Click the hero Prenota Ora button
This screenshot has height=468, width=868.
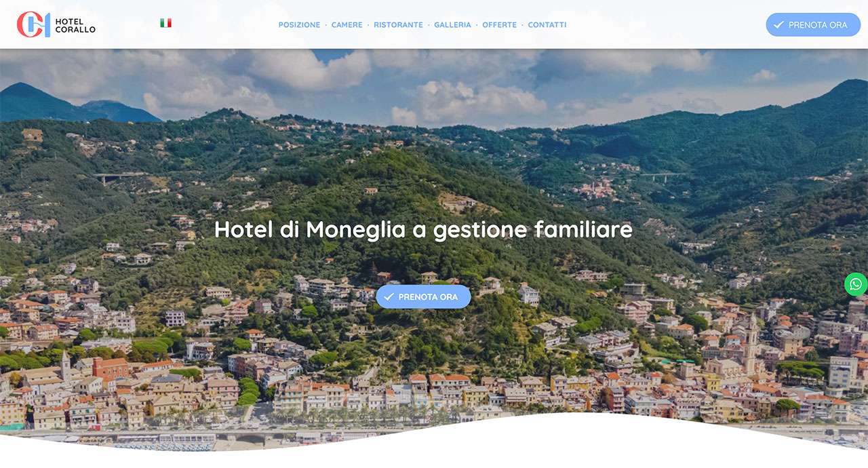423,296
